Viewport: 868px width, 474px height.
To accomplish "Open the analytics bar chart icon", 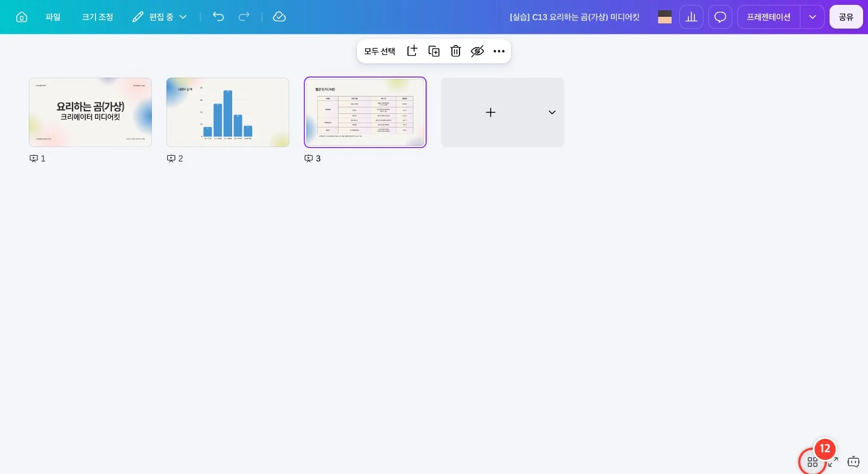I will [x=691, y=17].
